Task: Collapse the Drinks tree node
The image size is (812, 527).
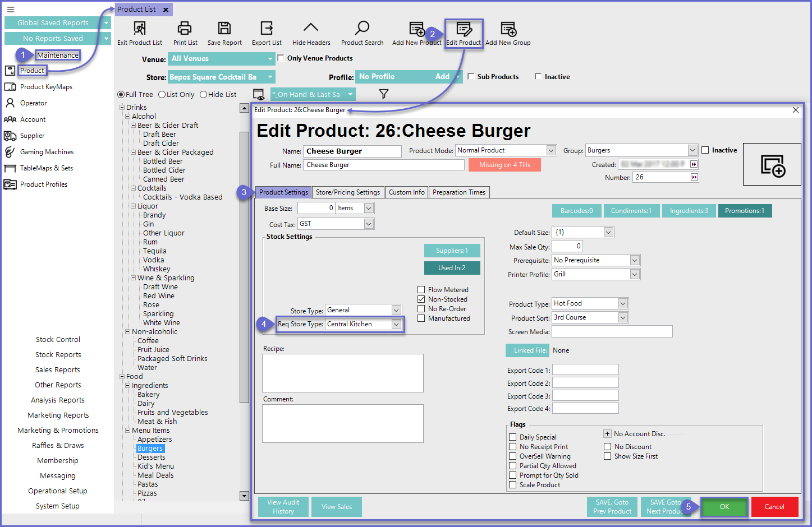Action: pyautogui.click(x=122, y=108)
